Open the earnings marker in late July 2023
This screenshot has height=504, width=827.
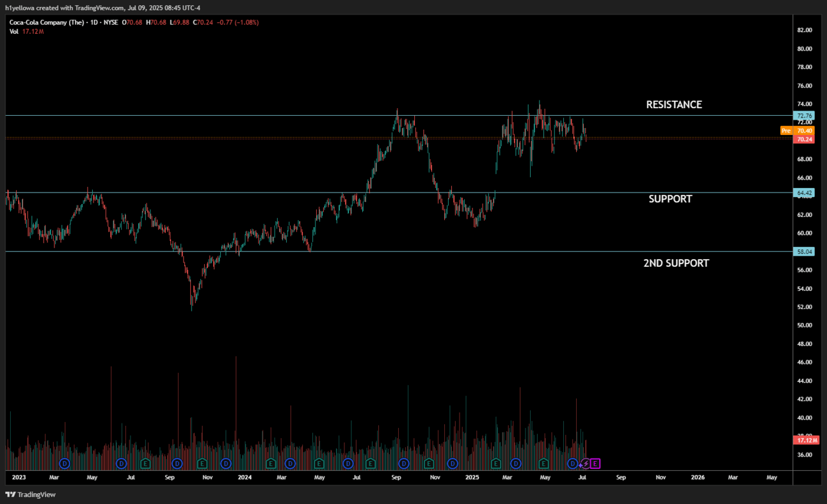pos(145,463)
